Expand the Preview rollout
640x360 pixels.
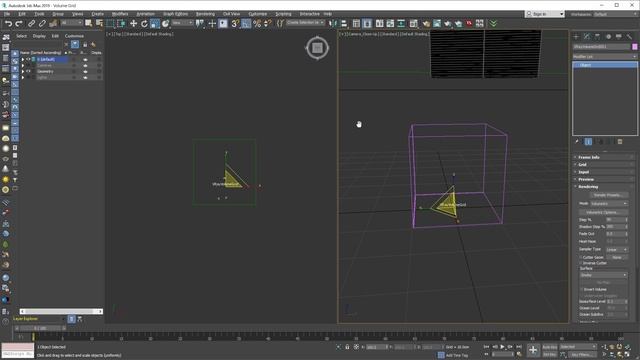(604, 179)
